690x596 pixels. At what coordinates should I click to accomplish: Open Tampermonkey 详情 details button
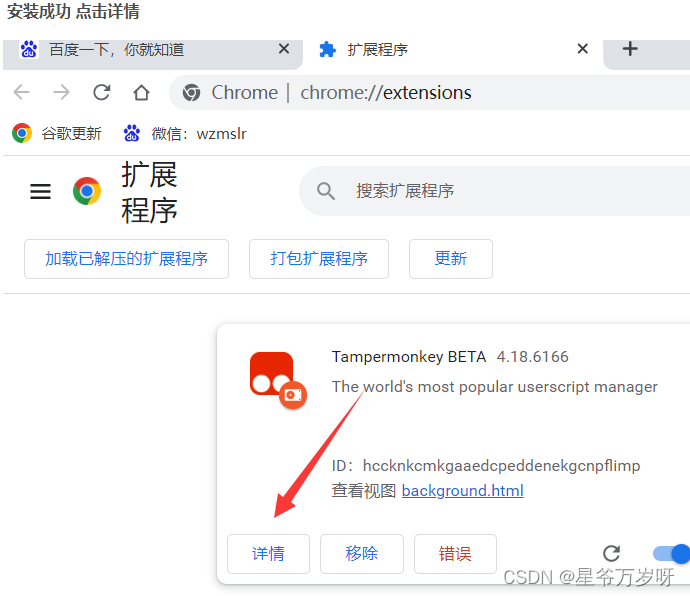click(268, 554)
